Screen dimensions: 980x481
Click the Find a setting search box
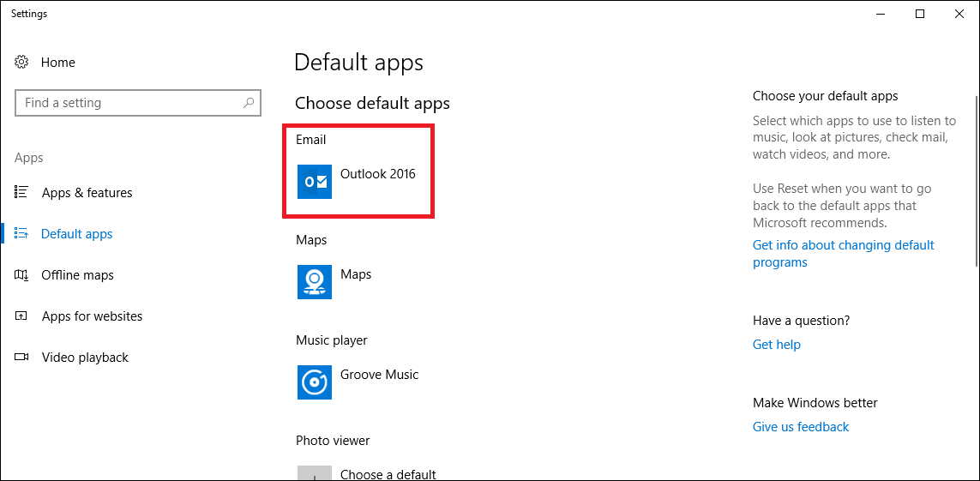[x=137, y=102]
